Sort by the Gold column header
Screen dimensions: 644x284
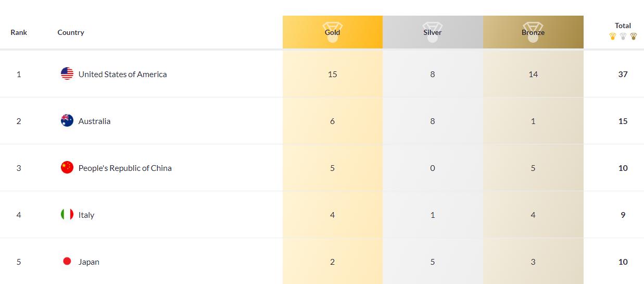(333, 32)
